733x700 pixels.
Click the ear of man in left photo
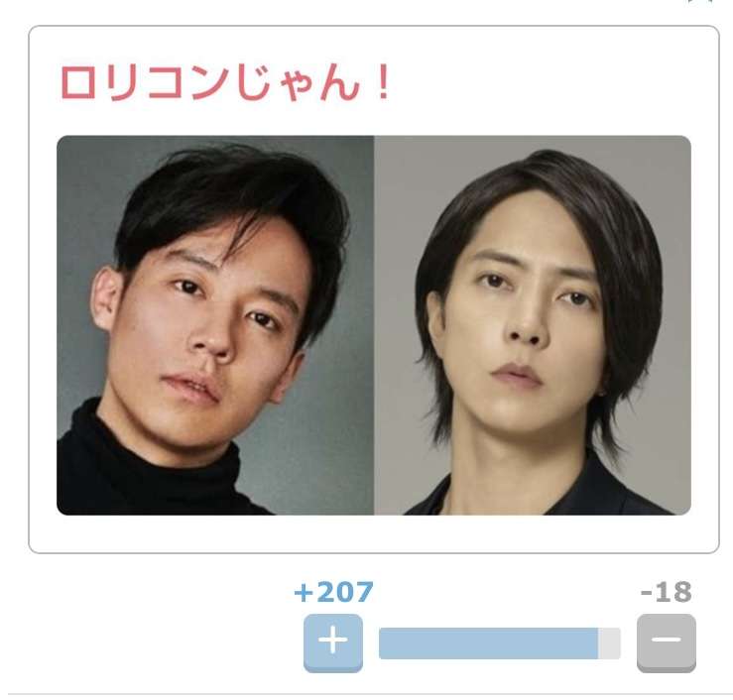pyautogui.click(x=105, y=299)
